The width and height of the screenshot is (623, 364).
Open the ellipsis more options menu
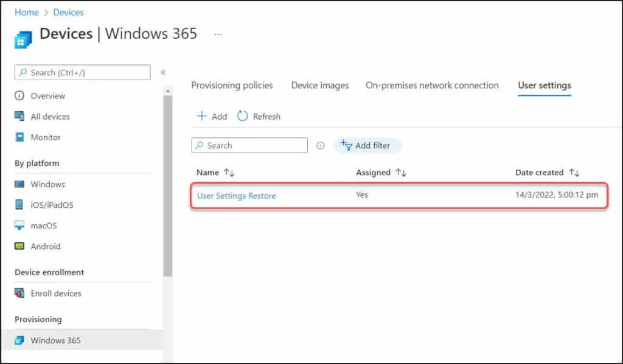coord(218,35)
